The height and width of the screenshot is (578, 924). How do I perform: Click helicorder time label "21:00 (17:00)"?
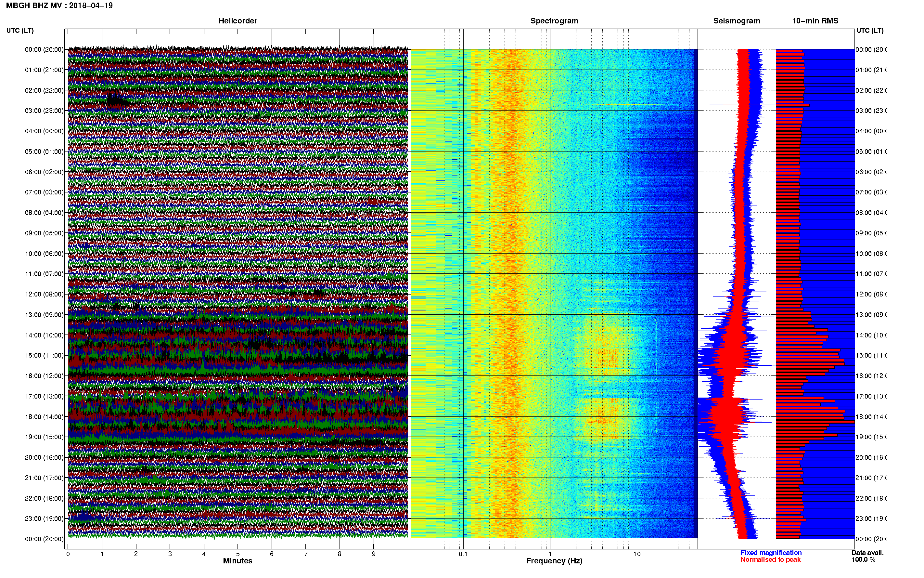point(44,478)
